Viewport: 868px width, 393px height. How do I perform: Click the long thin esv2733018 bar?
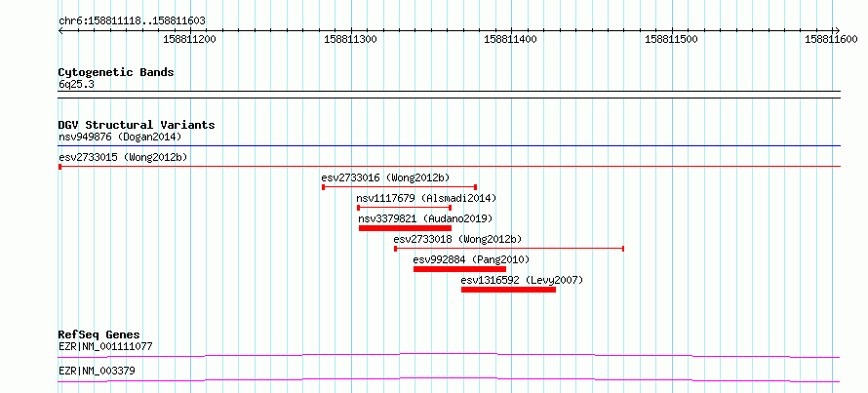[509, 249]
